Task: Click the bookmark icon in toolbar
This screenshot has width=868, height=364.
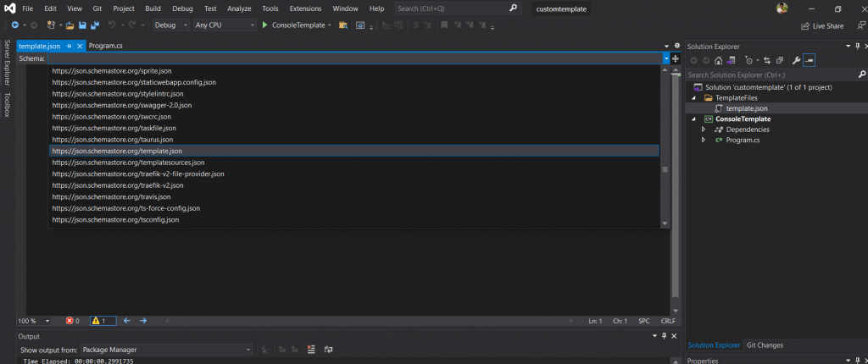Action: (x=444, y=25)
